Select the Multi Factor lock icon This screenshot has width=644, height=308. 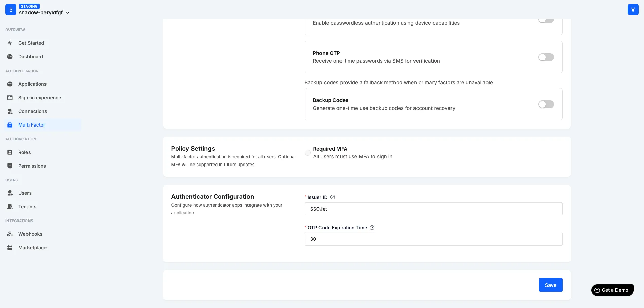click(10, 124)
